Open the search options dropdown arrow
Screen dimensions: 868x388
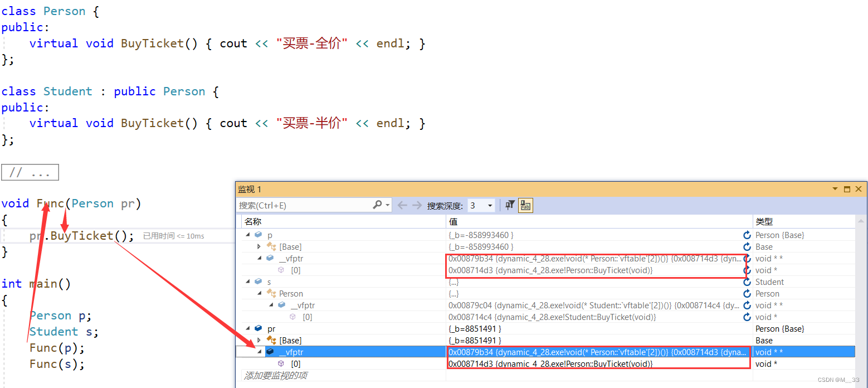click(x=387, y=205)
